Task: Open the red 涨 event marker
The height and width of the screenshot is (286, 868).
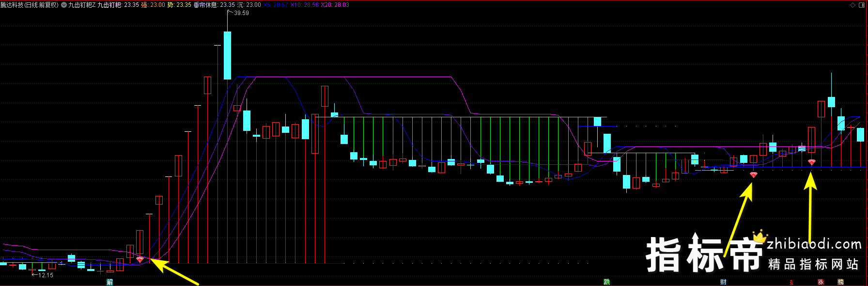Action: click(821, 282)
